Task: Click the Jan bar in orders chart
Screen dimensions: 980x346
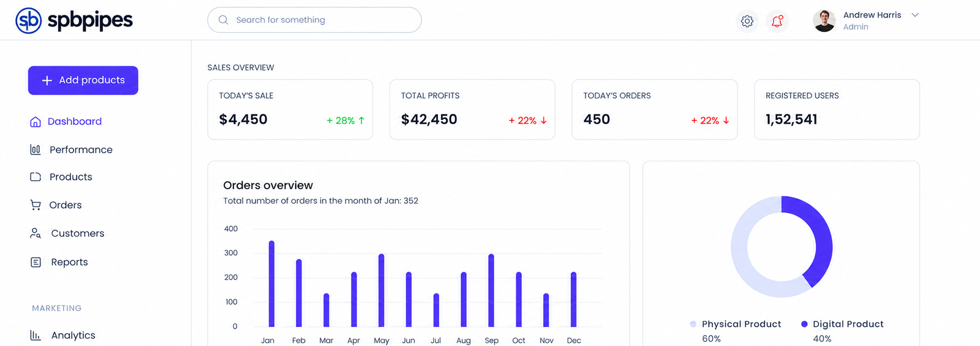Action: point(271,284)
